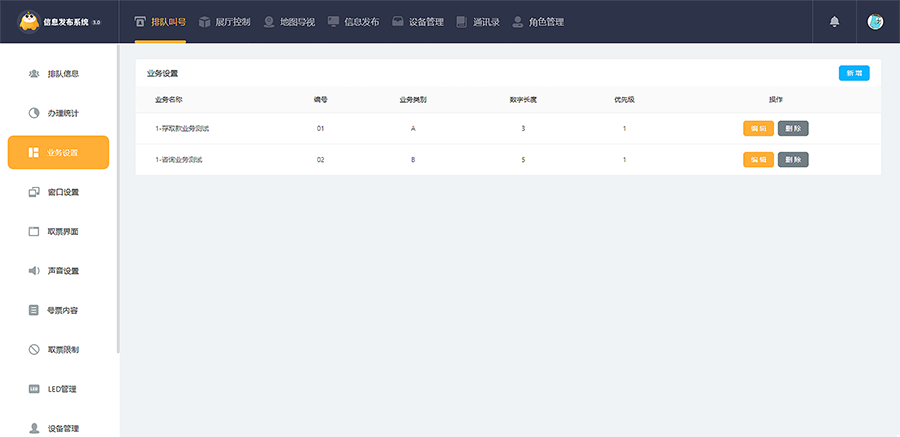This screenshot has width=900, height=437.
Task: Open the 信息发布 top tab
Action: [354, 22]
